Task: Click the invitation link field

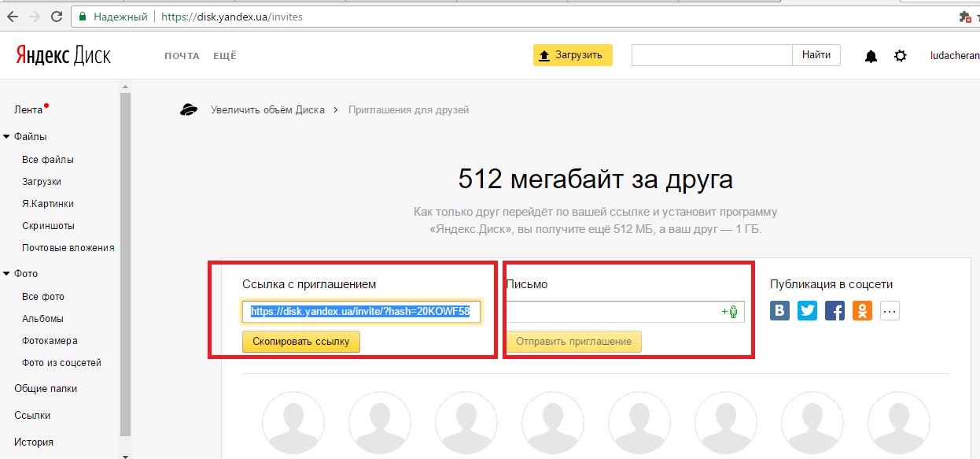Action: coord(361,312)
